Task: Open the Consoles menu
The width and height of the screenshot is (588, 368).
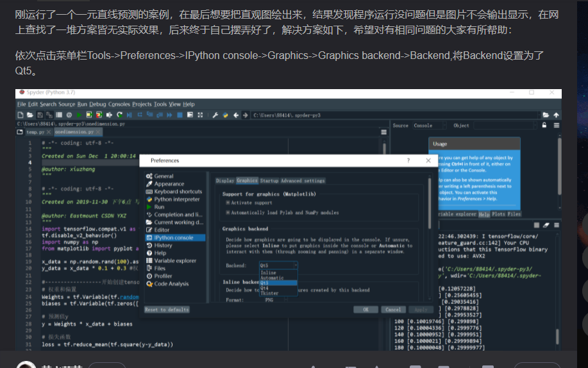Action: click(119, 105)
